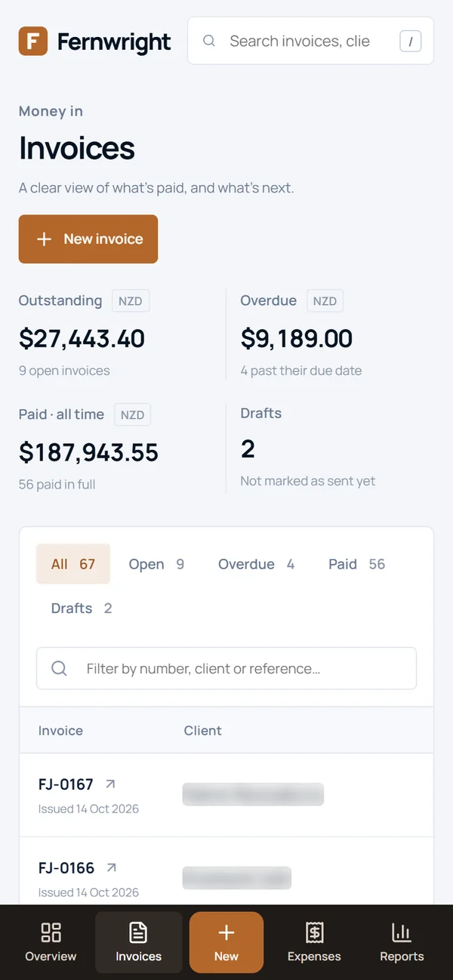Click the slash shortcut key badge
The image size is (453, 980).
(410, 42)
